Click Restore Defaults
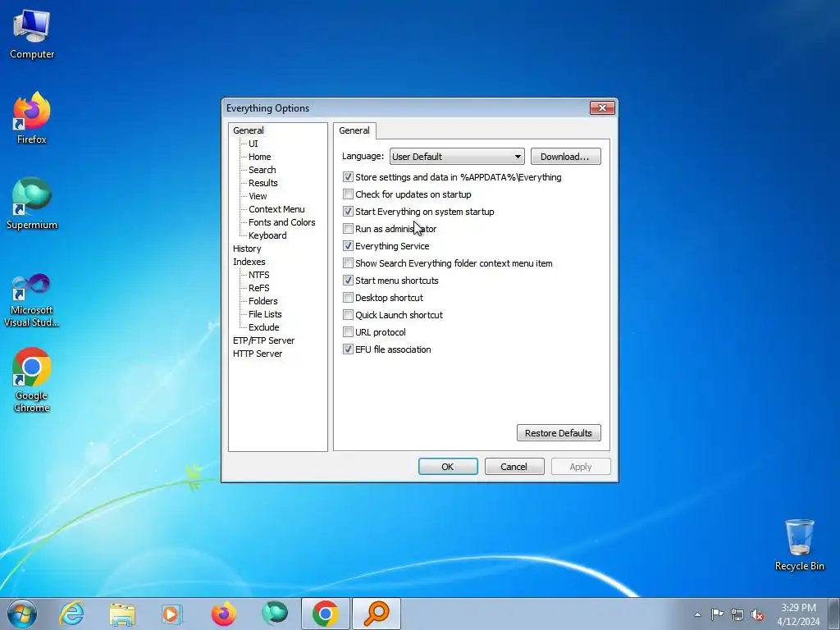The height and width of the screenshot is (630, 840). point(558,433)
